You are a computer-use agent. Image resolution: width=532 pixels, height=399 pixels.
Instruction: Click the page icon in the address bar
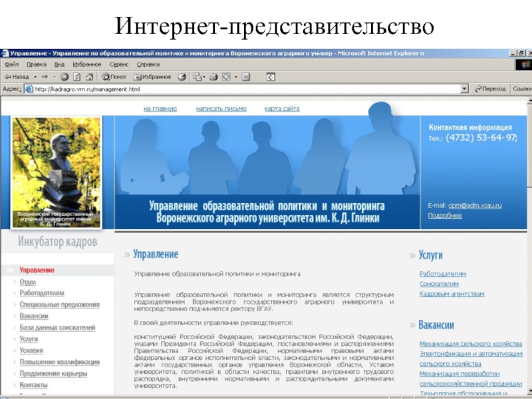click(x=29, y=89)
